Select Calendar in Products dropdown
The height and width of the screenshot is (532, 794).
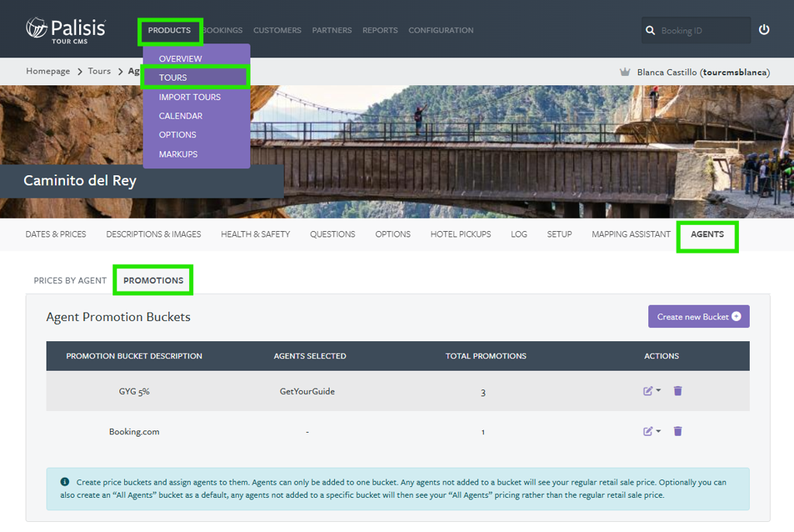180,116
